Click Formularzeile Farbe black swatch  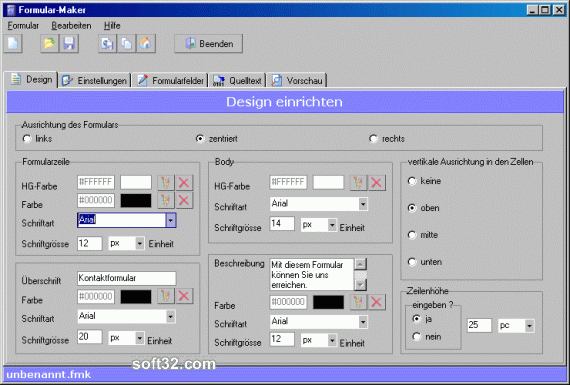pyautogui.click(x=136, y=200)
